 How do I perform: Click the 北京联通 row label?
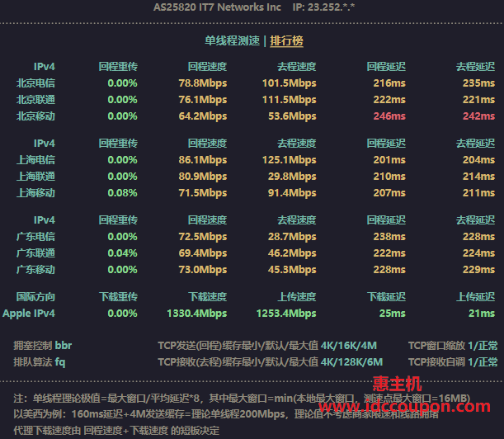pos(35,100)
